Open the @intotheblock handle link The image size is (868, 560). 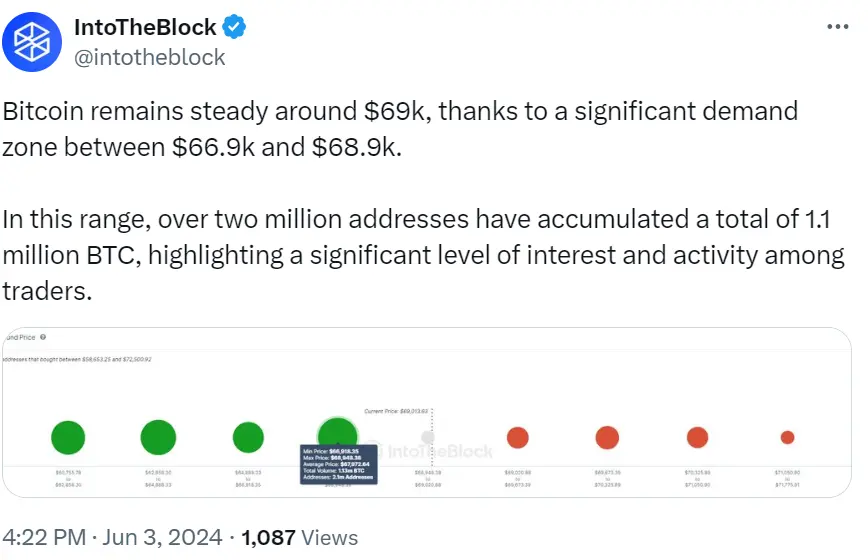coord(149,58)
